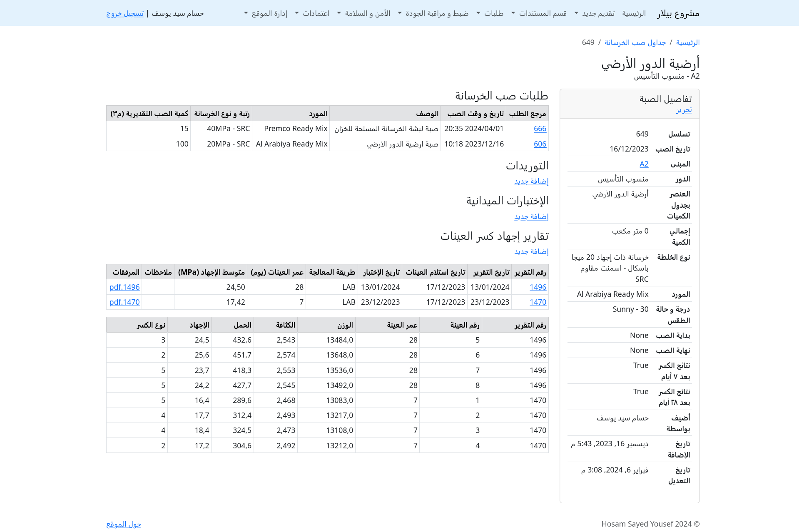Expand ضبط و مراقبة الجودة menu

[x=433, y=13]
